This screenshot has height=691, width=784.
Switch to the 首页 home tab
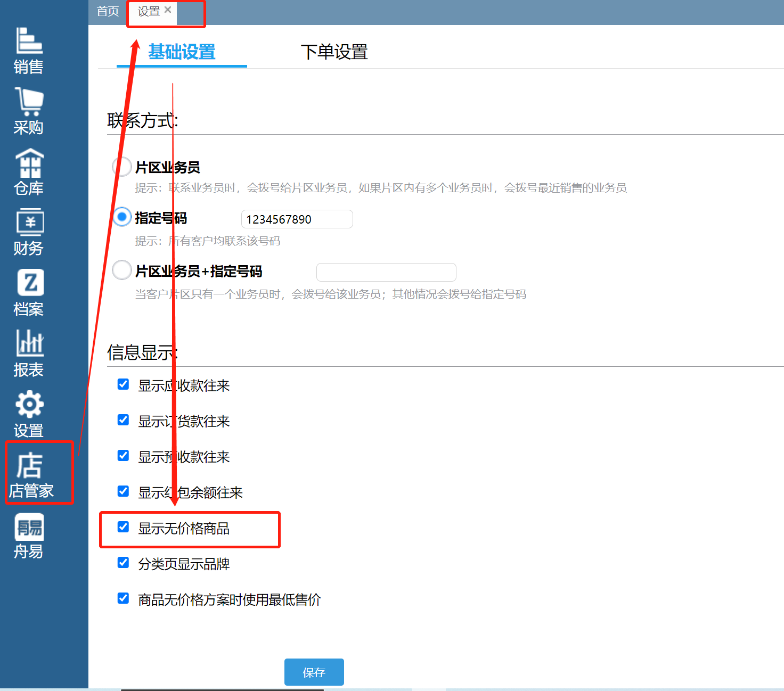point(108,11)
